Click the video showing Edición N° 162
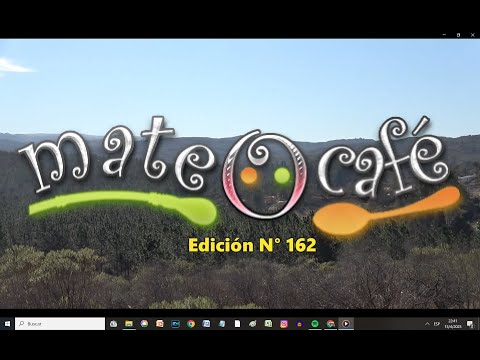 240,174
